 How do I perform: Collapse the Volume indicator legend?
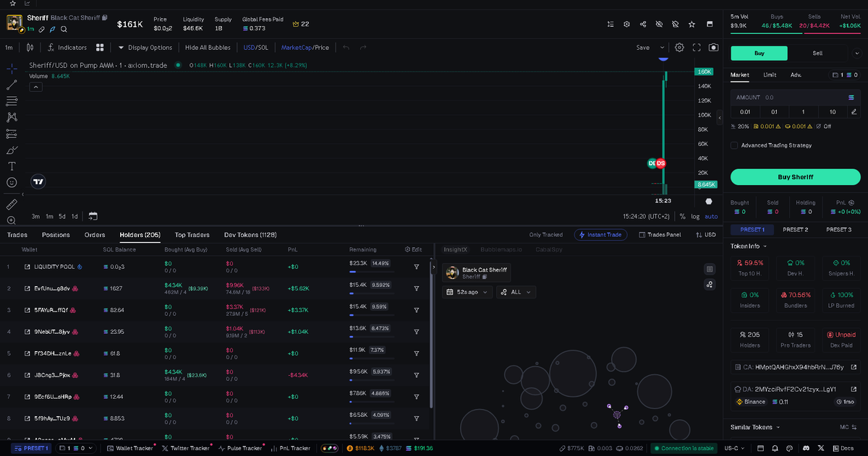tap(35, 87)
